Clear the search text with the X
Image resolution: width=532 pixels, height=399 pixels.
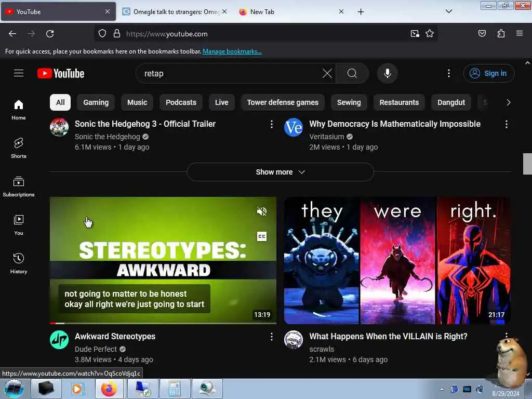click(x=327, y=73)
